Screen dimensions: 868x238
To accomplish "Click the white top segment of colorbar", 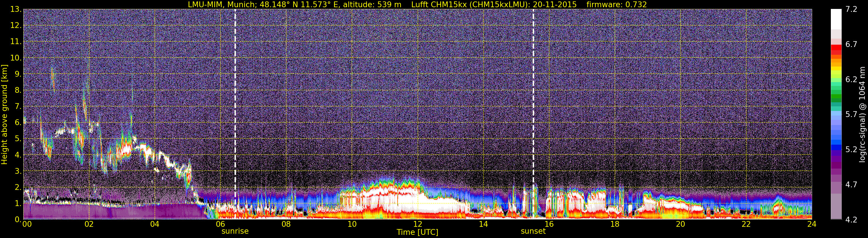I will pyautogui.click(x=836, y=19).
